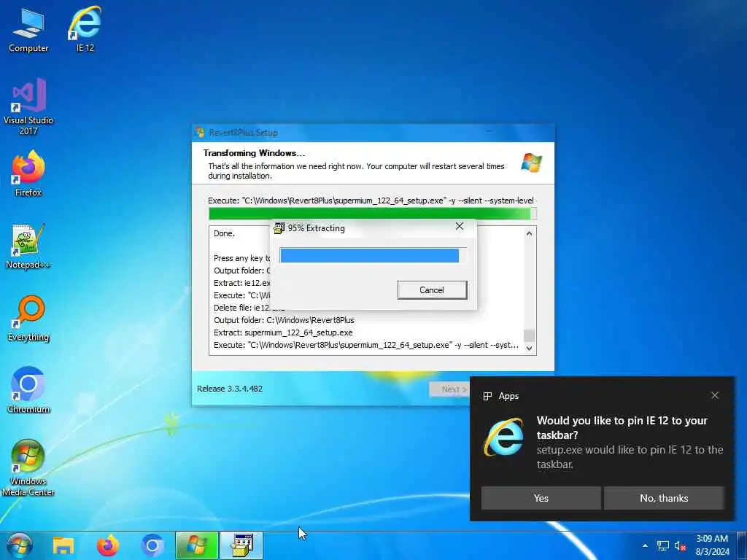Viewport: 747px width, 560px height.
Task: Select the Windows Media Center desktop shortcut
Action: coord(28,467)
